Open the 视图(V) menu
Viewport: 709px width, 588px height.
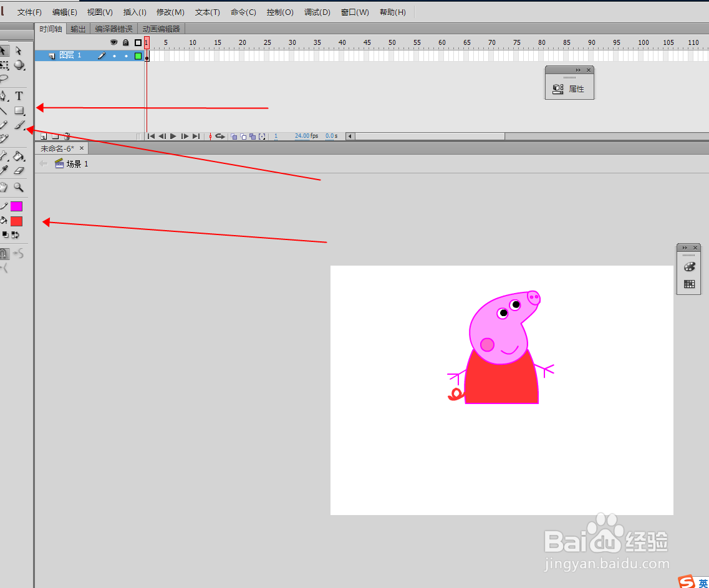click(100, 12)
